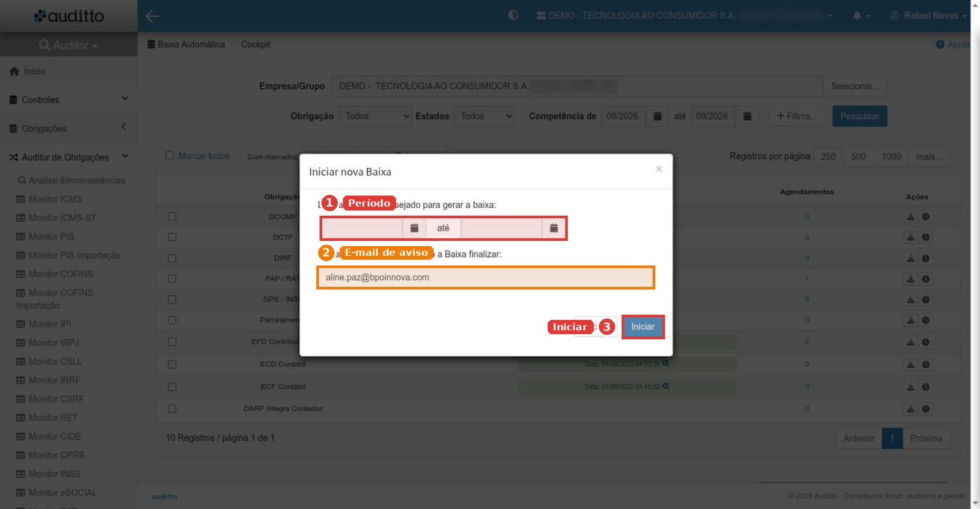This screenshot has width=980, height=509.
Task: Click the clock icon in the ECF Contábil row
Action: 926,387
